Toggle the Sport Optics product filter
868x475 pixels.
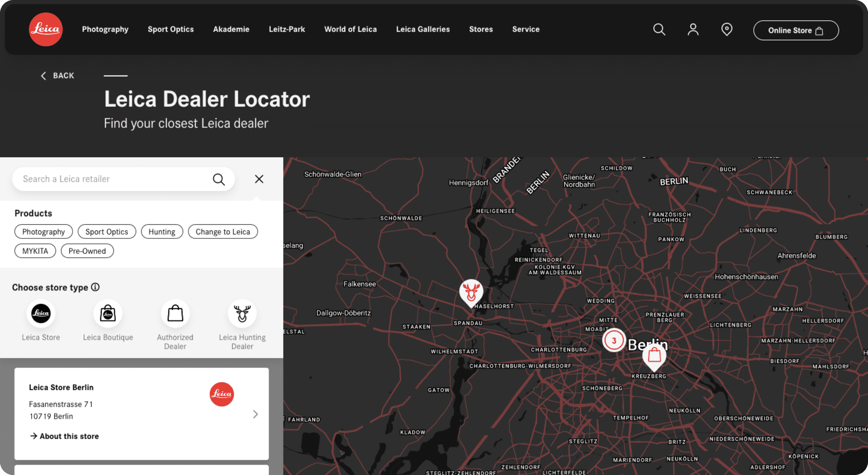tap(107, 231)
